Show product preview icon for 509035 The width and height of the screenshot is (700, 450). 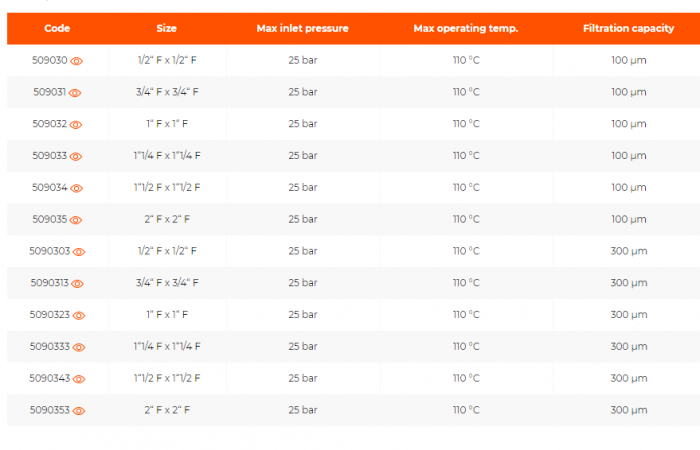point(77,220)
